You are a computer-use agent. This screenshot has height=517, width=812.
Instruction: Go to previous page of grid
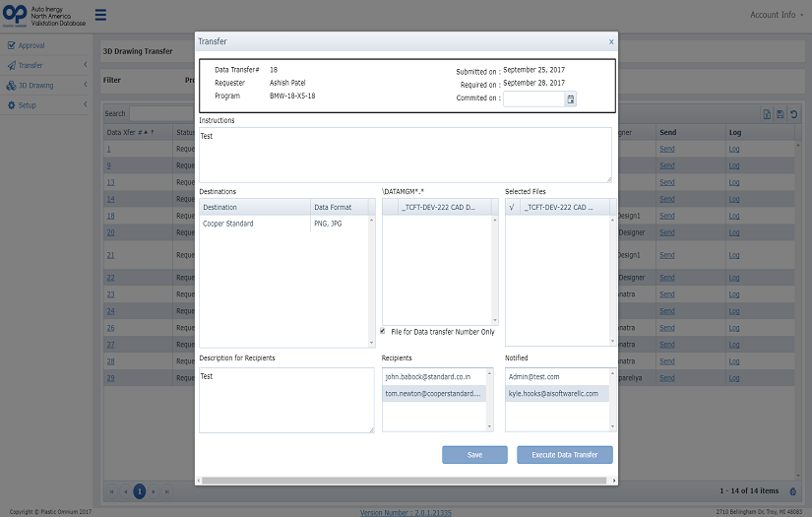[x=125, y=491]
